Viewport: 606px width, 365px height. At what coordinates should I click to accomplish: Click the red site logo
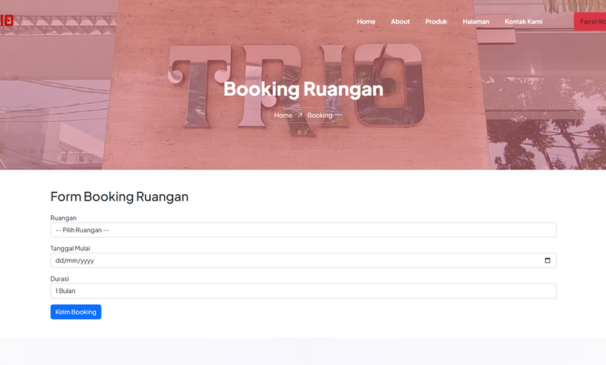[7, 20]
